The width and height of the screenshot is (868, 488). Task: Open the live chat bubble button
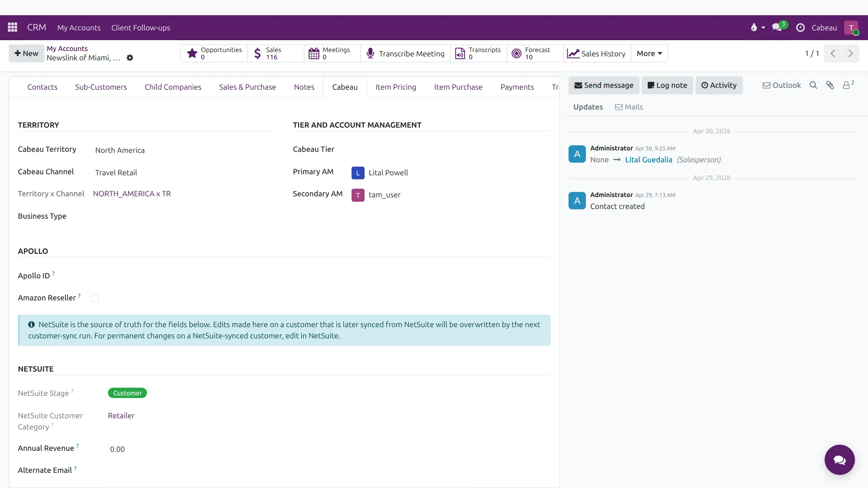[x=839, y=460]
